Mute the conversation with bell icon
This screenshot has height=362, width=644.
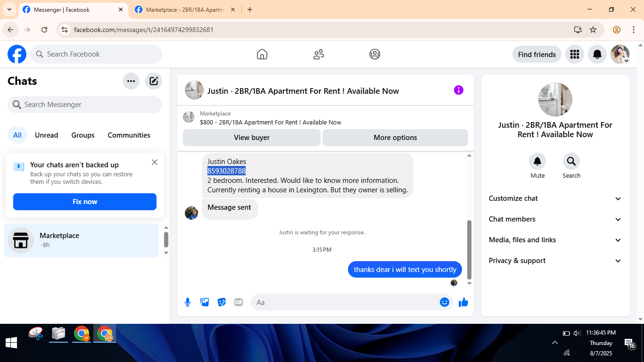click(x=537, y=162)
